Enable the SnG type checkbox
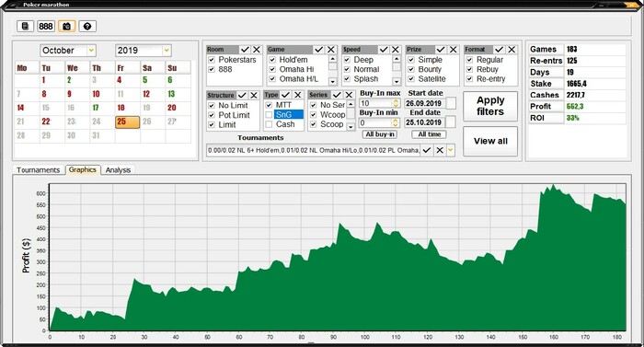The image size is (644, 347). coord(269,115)
